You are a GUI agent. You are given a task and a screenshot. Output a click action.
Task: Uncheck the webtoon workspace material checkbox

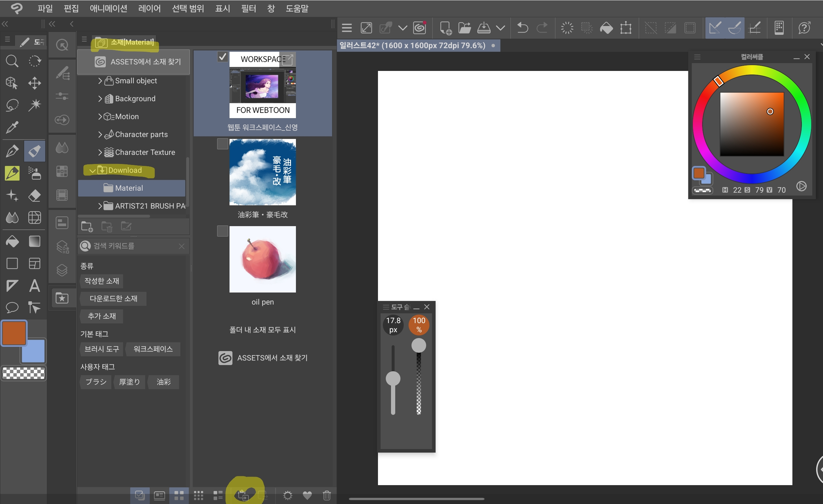tap(222, 57)
